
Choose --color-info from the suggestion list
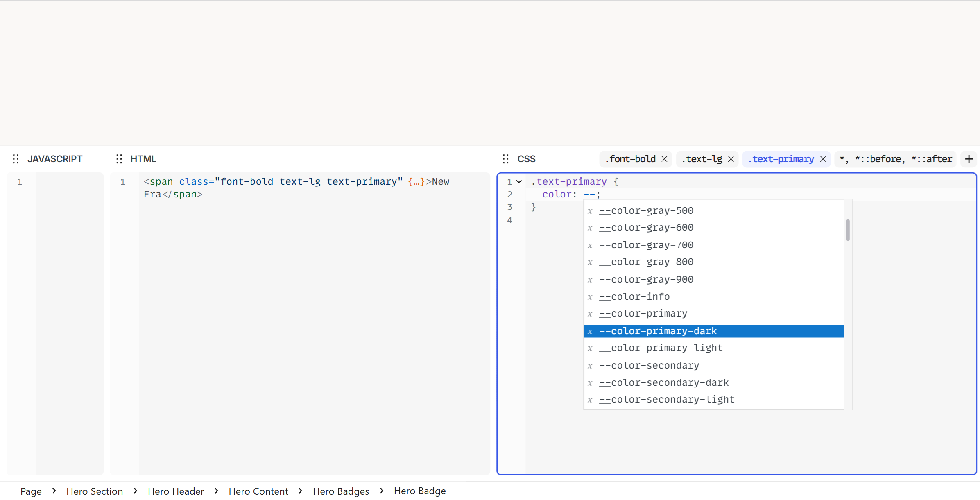[x=634, y=296]
